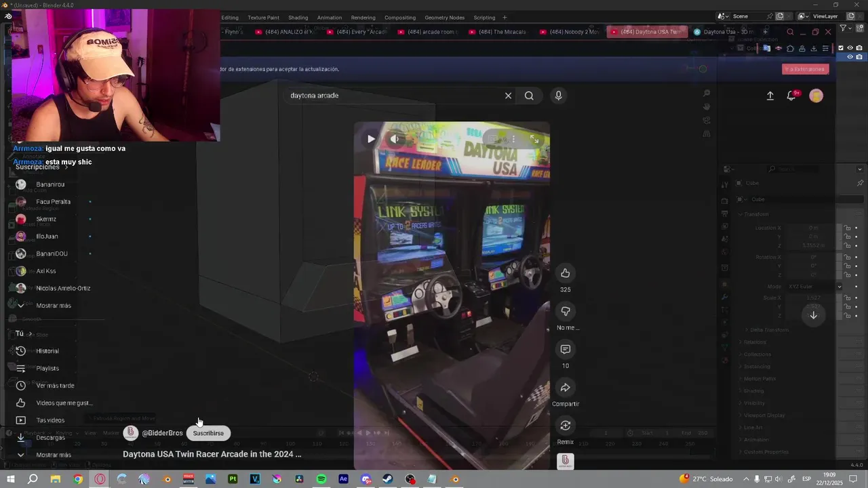The image size is (868, 488).
Task: Expand the Custom Properties panel
Action: pos(766,452)
